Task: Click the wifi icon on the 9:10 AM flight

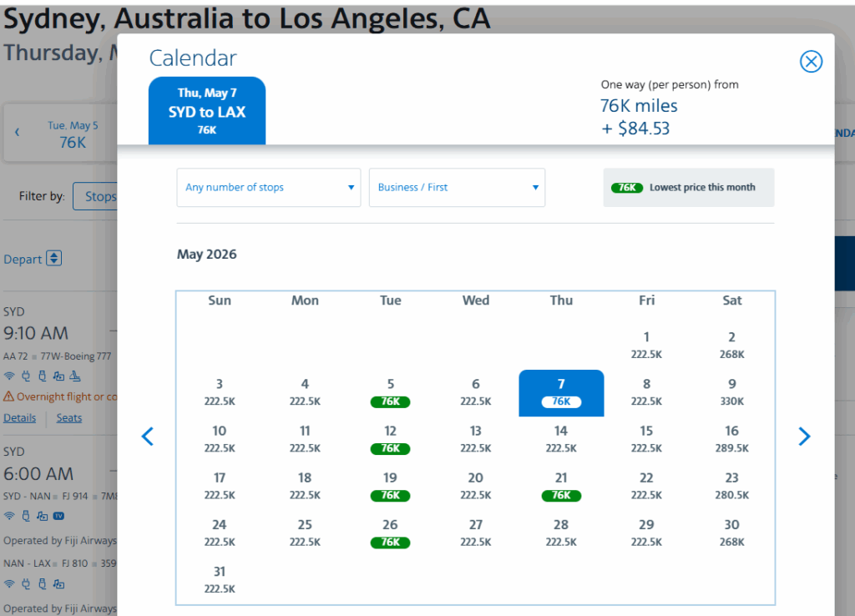Action: click(x=9, y=376)
